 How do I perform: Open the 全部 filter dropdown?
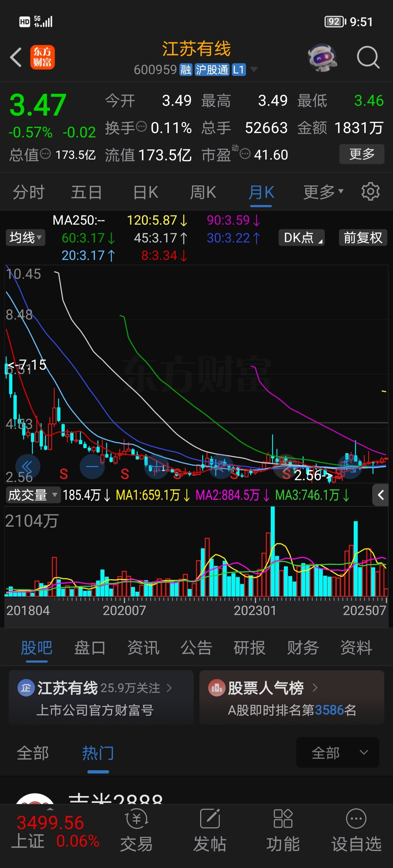(338, 752)
